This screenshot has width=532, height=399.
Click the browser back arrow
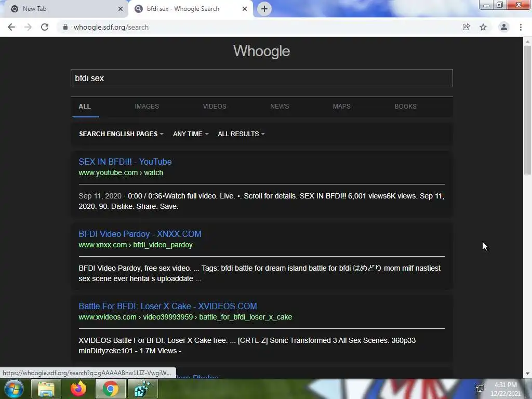(x=11, y=27)
